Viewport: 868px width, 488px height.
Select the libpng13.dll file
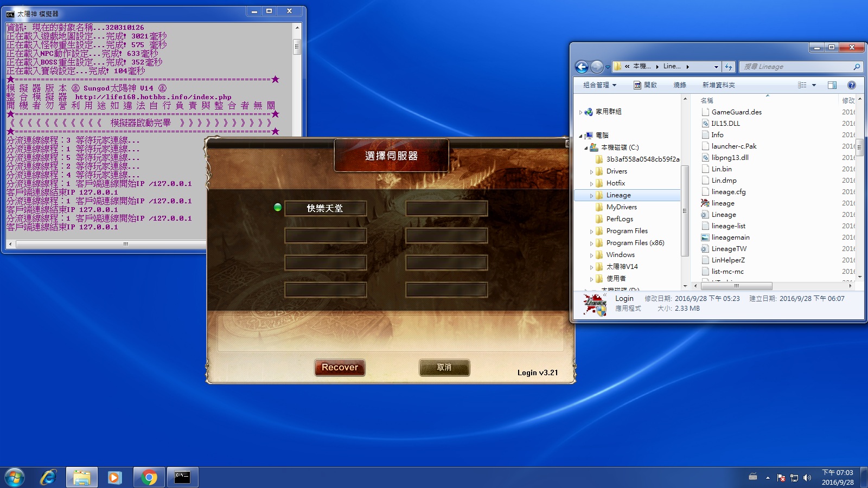[x=730, y=157]
